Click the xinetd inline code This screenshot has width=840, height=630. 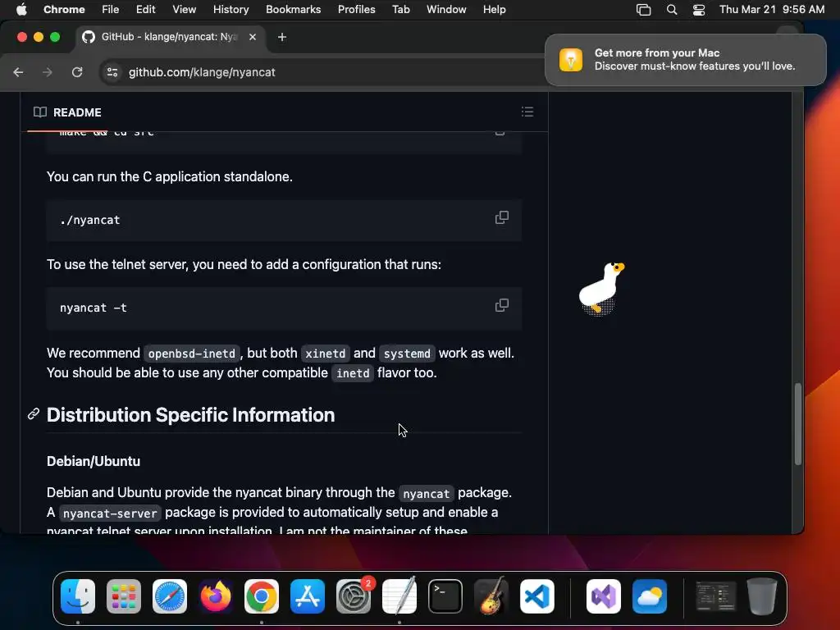pyautogui.click(x=325, y=354)
